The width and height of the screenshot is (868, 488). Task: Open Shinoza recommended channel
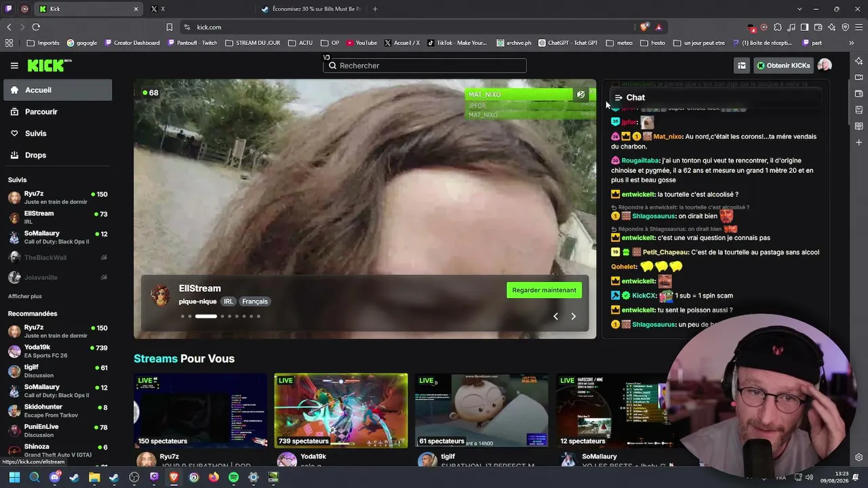click(58, 450)
